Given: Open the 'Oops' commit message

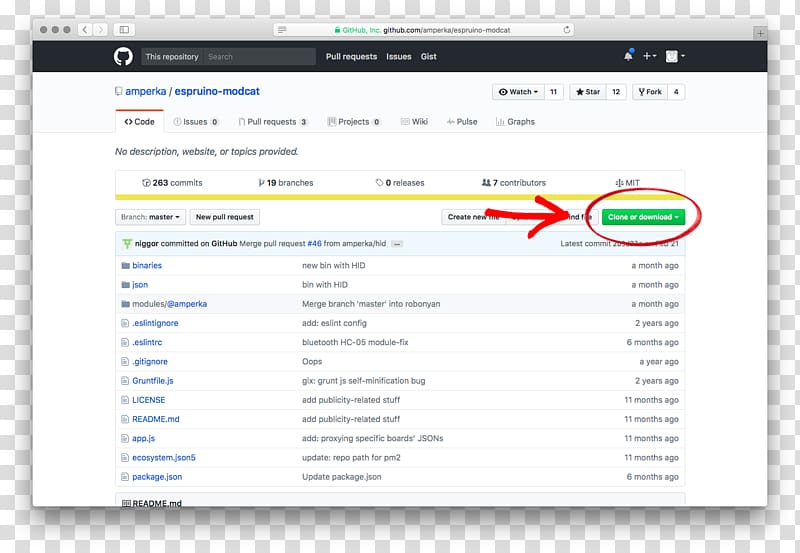Looking at the screenshot, I should coord(312,362).
